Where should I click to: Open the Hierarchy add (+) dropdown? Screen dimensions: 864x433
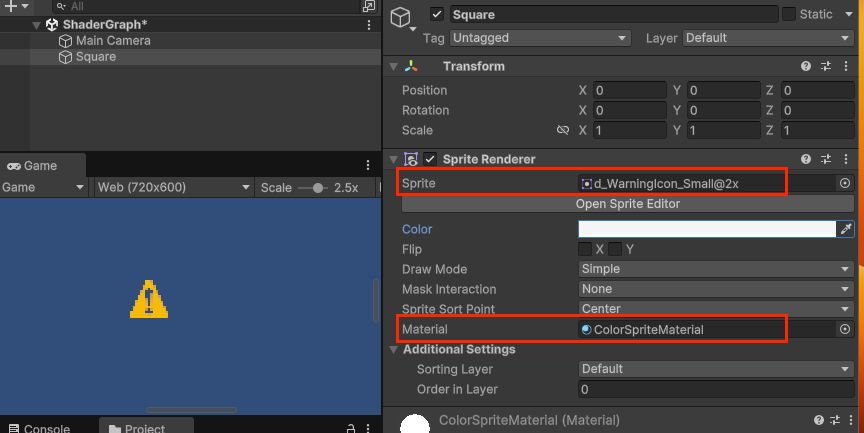(x=17, y=6)
